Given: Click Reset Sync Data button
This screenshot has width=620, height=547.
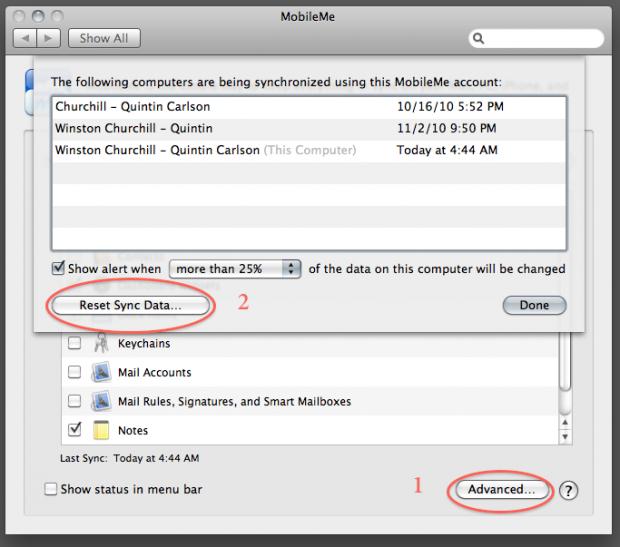Looking at the screenshot, I should [131, 305].
